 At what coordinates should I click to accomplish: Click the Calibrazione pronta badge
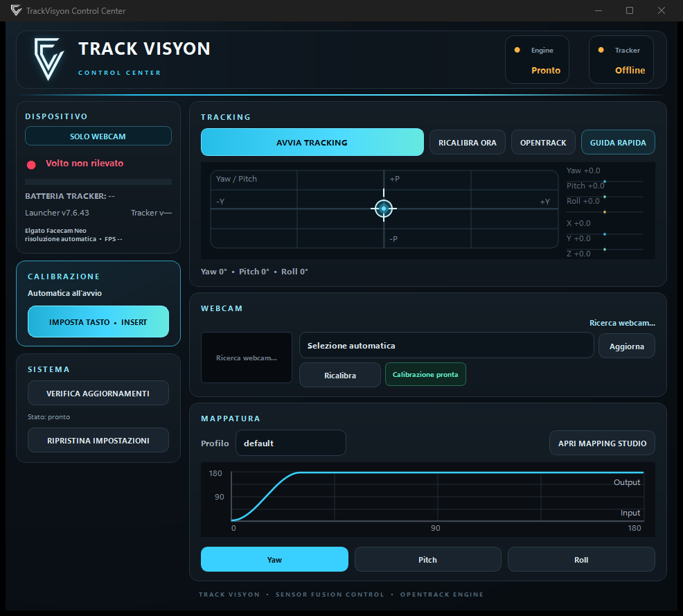[x=425, y=374]
